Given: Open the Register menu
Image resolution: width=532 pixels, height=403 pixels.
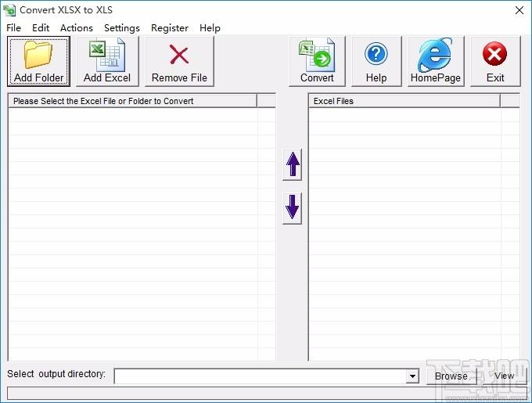Looking at the screenshot, I should pos(170,28).
